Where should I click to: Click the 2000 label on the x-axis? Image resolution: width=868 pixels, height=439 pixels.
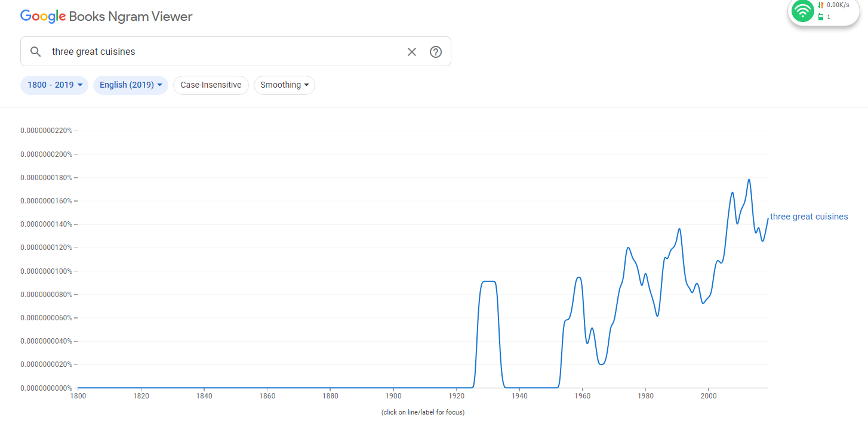[708, 395]
